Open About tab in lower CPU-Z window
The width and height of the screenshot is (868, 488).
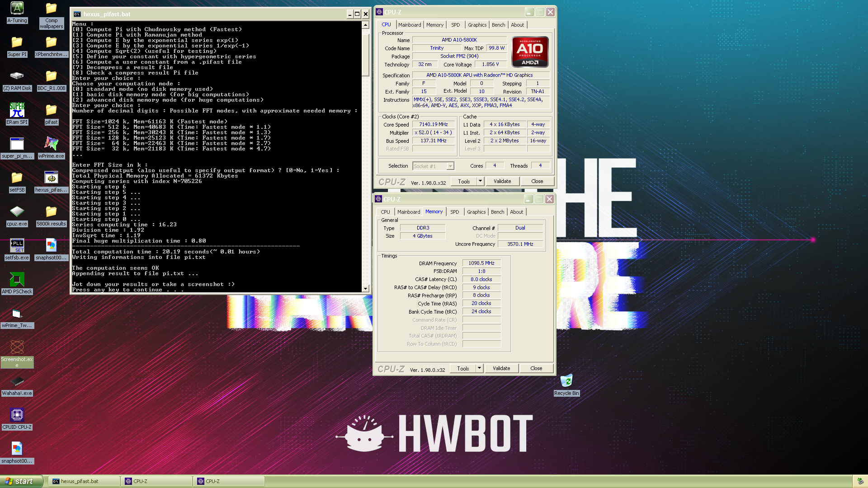517,212
